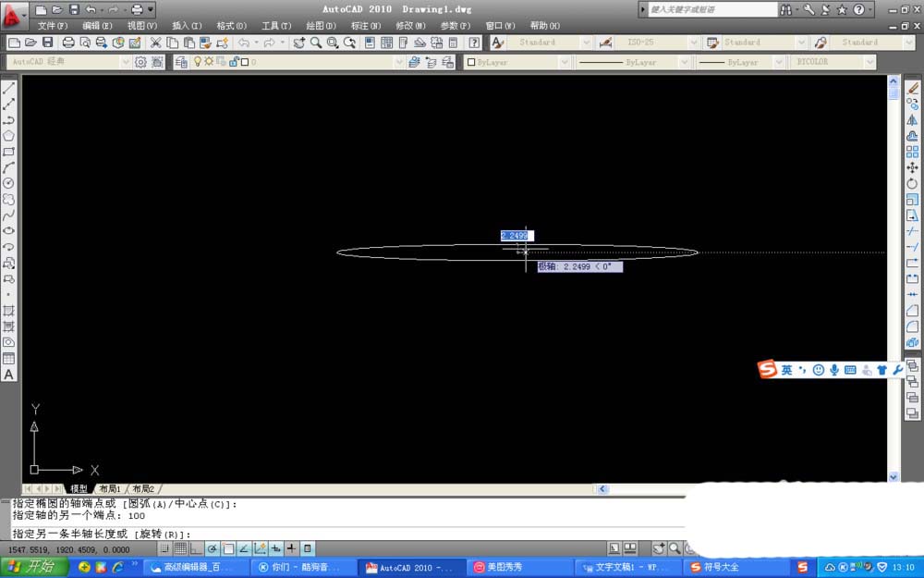The image size is (924, 578).
Task: Click the 开始 Start button
Action: click(33, 567)
